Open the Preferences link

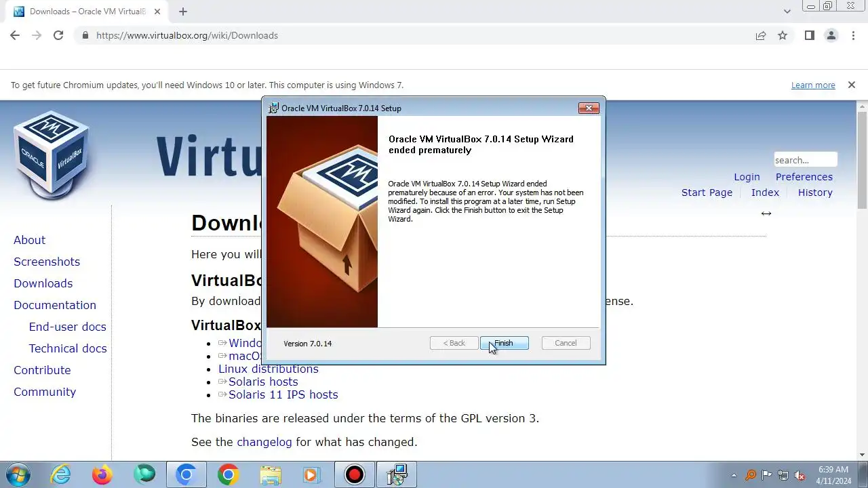click(804, 177)
